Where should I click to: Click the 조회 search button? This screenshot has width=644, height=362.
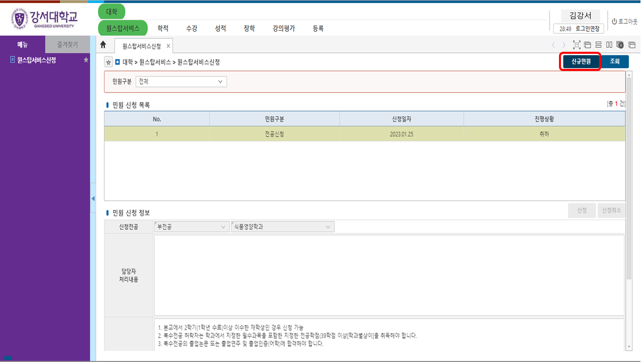[615, 62]
